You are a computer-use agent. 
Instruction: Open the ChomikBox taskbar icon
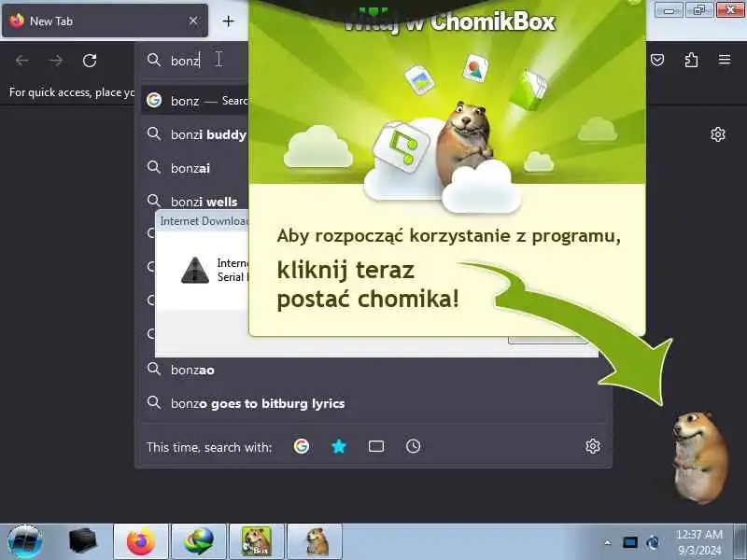coord(256,542)
